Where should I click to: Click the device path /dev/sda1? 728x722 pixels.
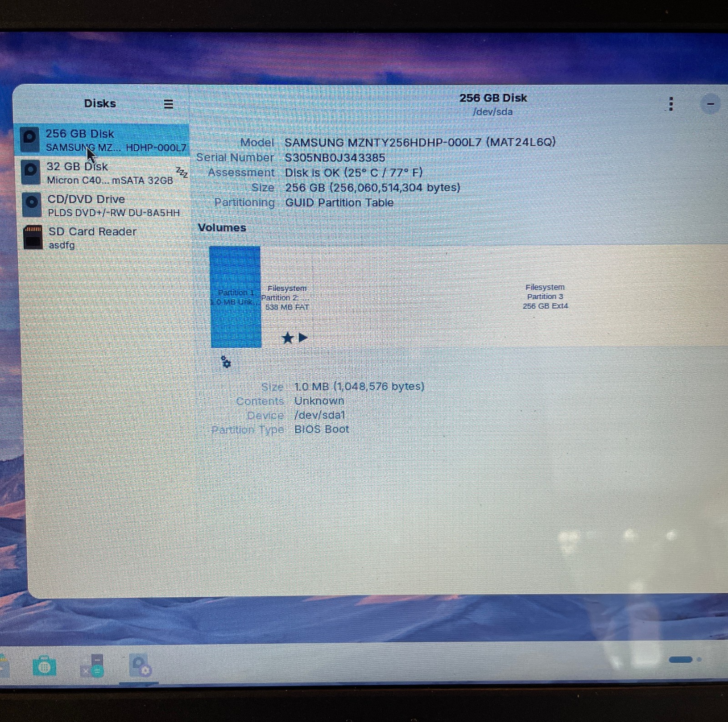coord(320,415)
